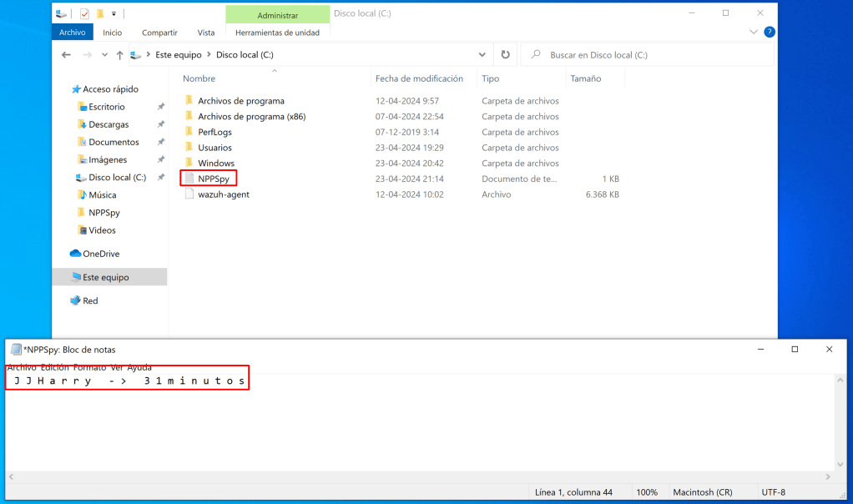The image size is (853, 504).
Task: Click the OneDrive cloud icon in sidebar
Action: 75,254
